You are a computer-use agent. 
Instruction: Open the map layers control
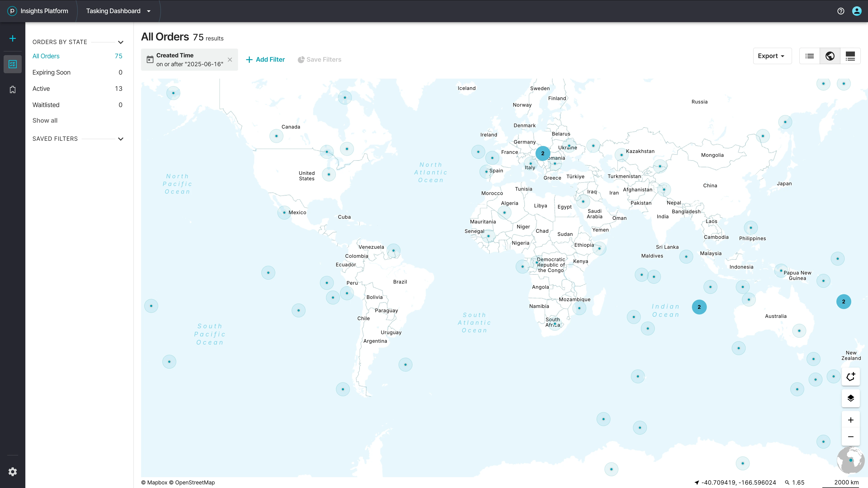click(850, 398)
